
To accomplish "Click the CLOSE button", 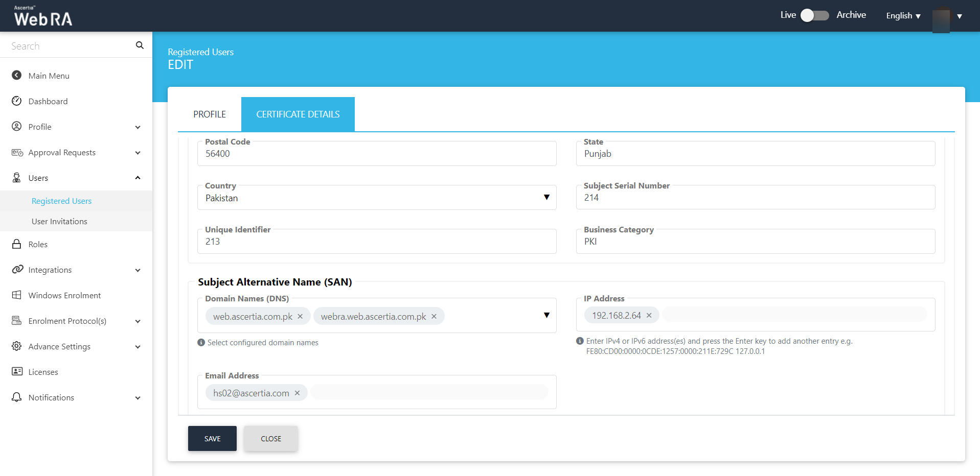I will coord(270,439).
